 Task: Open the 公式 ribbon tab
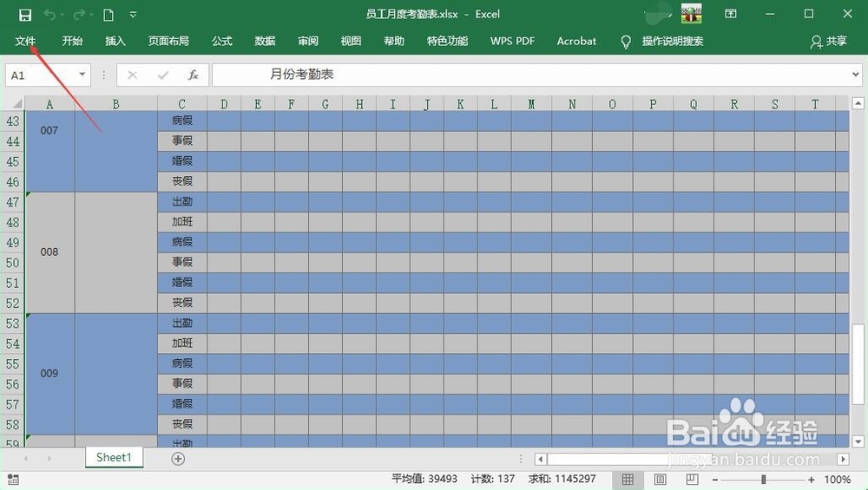(x=222, y=41)
